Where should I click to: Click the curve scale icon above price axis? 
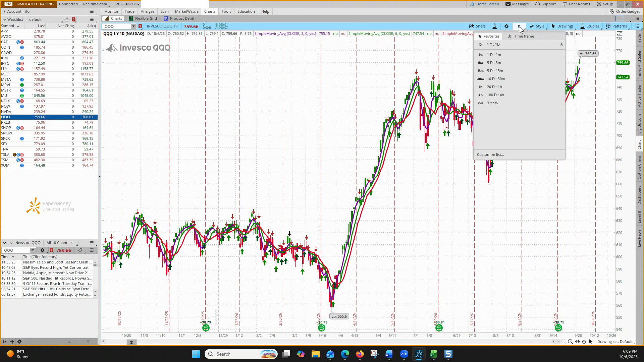[620, 34]
